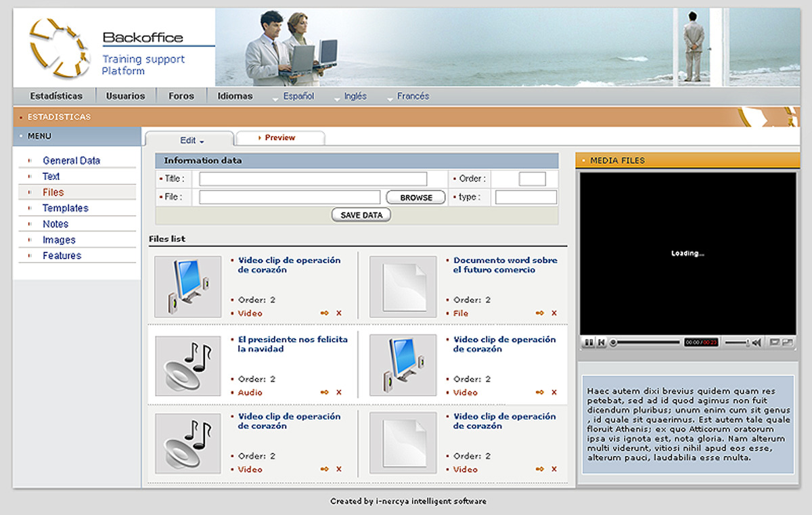Click into the Title input field
The height and width of the screenshot is (515, 812).
click(x=313, y=179)
